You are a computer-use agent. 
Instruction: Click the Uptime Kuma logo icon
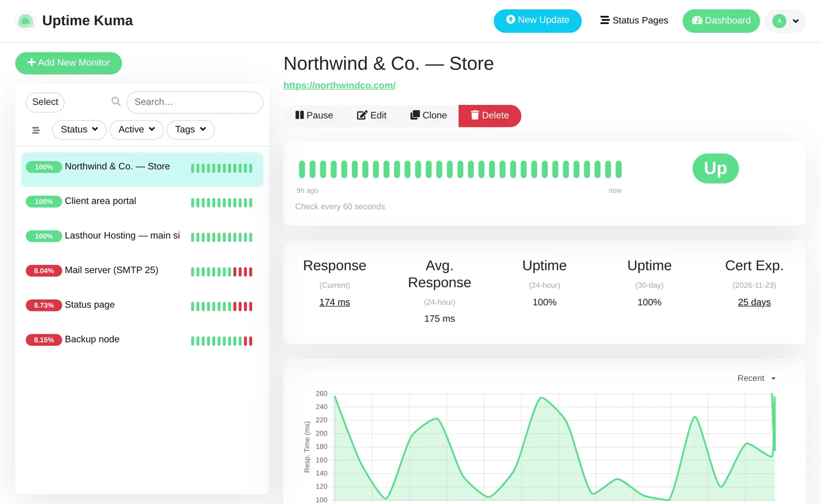click(x=25, y=21)
